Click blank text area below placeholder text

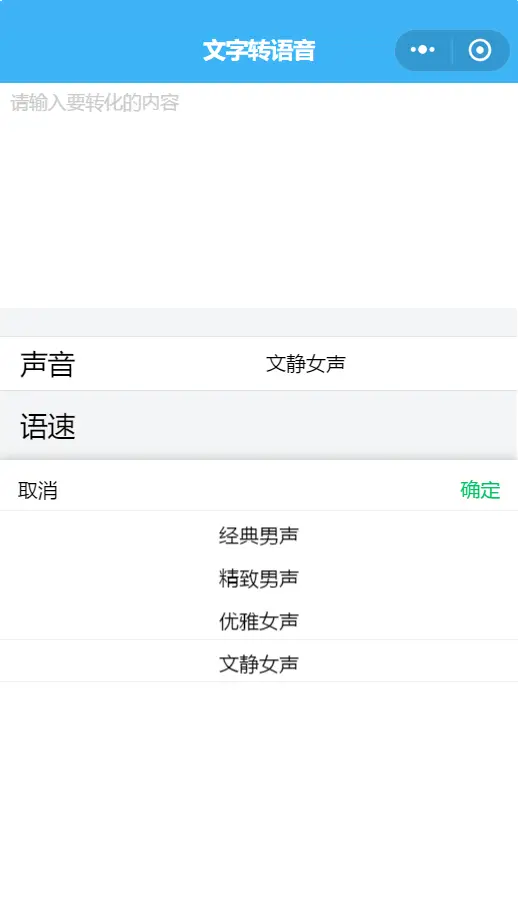tap(259, 211)
